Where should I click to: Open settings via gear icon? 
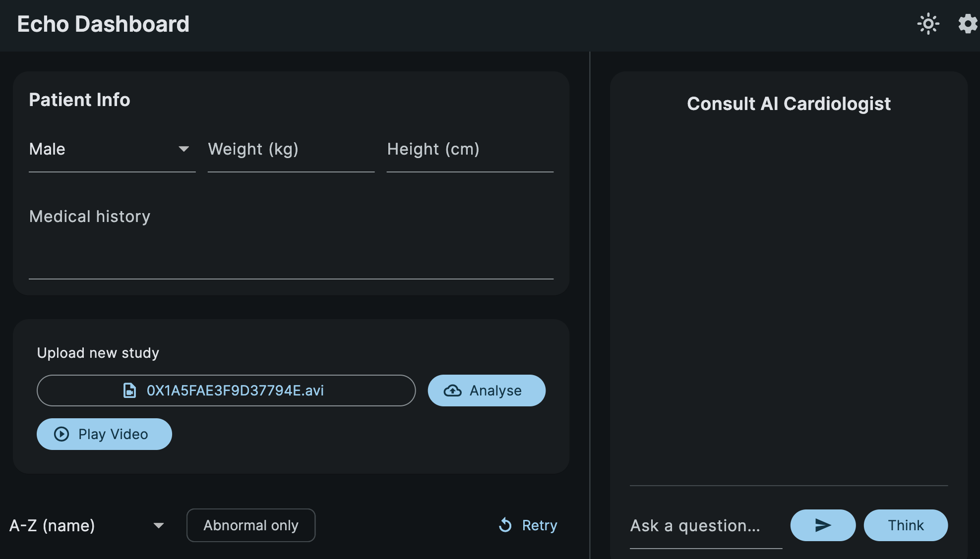point(968,24)
